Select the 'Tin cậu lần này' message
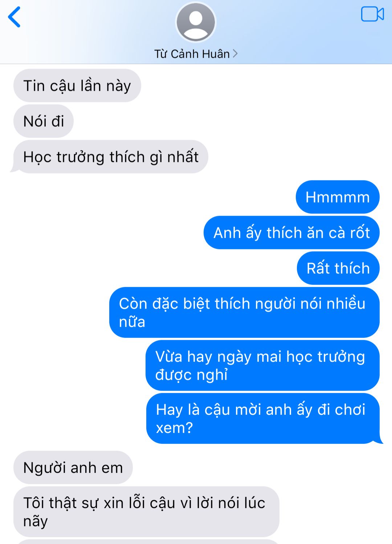The image size is (392, 544). point(77,86)
